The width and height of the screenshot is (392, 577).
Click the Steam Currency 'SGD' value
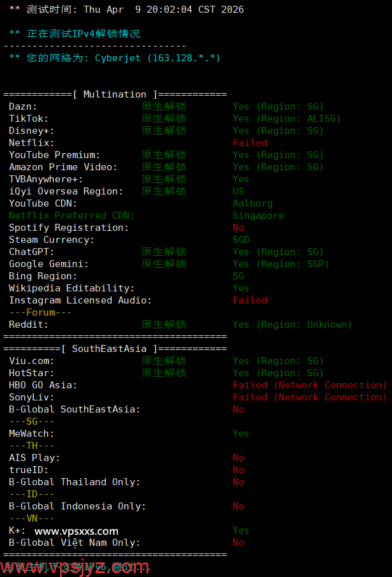241,240
